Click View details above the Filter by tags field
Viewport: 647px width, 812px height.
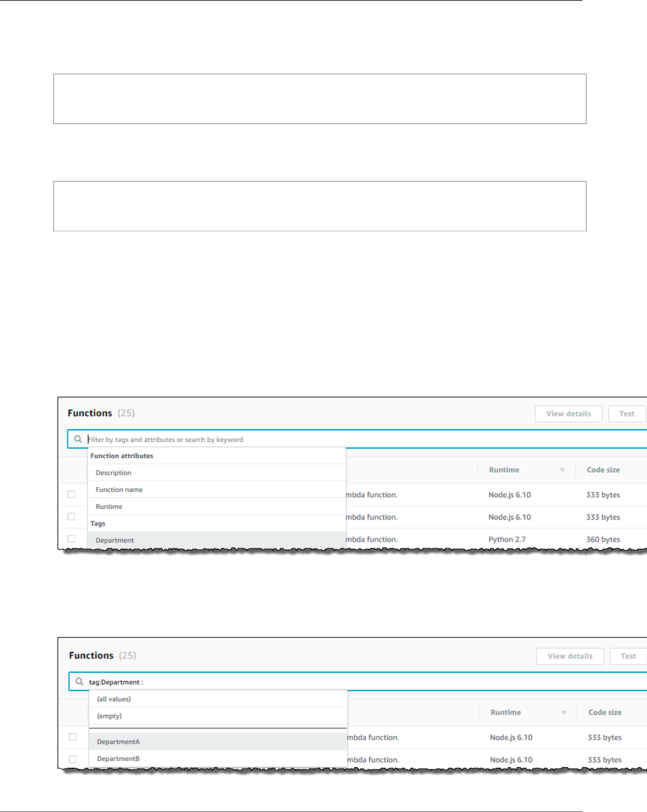pos(569,413)
